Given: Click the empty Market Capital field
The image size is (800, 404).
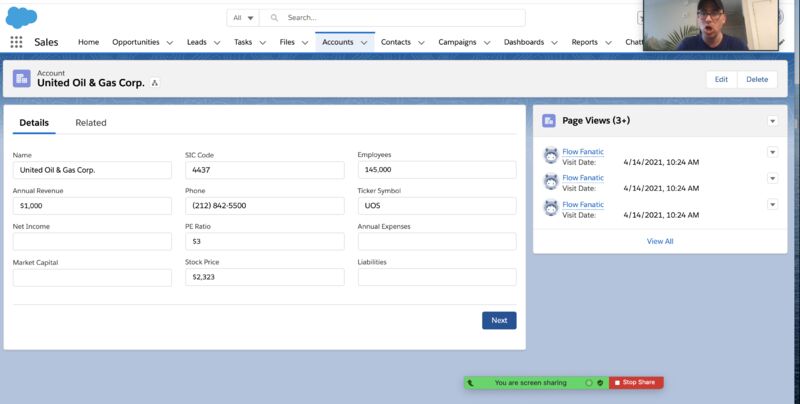Looking at the screenshot, I should click(x=92, y=278).
